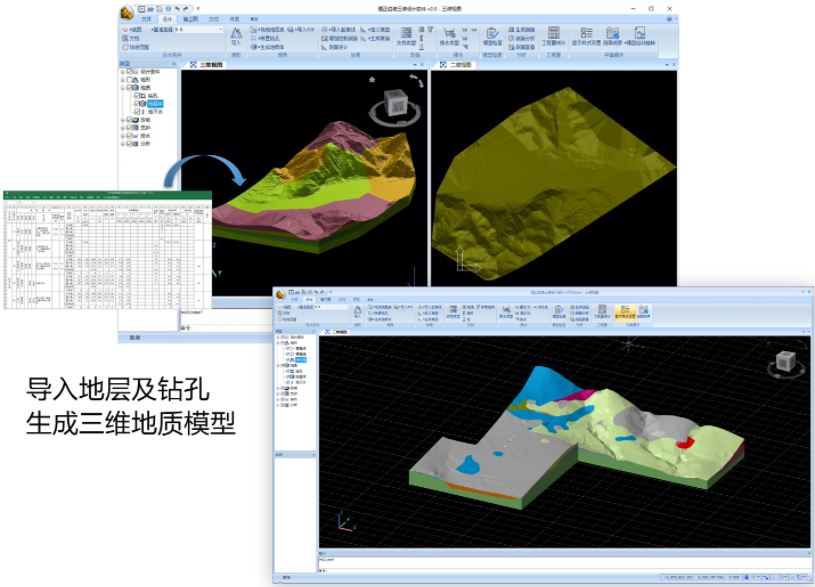Select the 地层体 item in the tree
Screen dimensions: 815x587
tap(156, 104)
